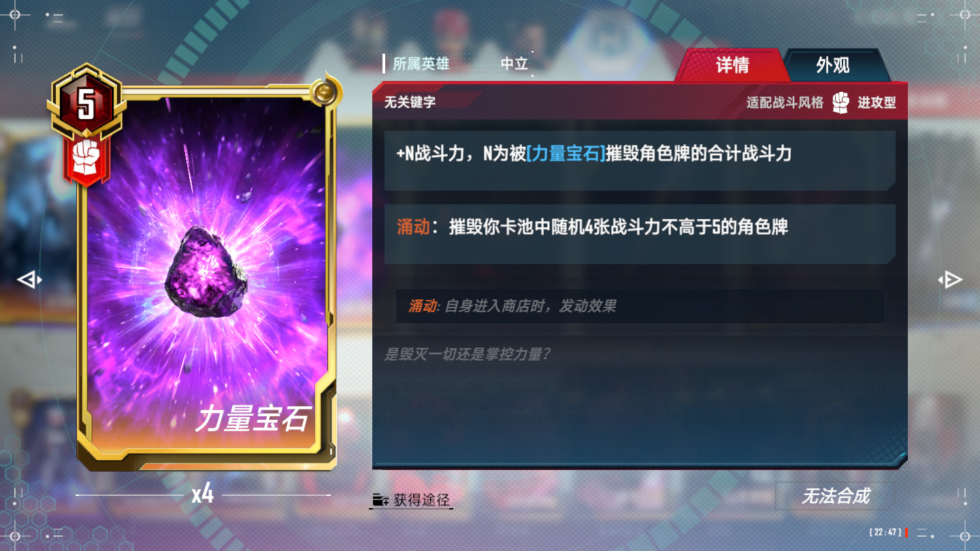This screenshot has width=980, height=551.
Task: Click the folder icon next to 获得途径
Action: click(x=380, y=500)
